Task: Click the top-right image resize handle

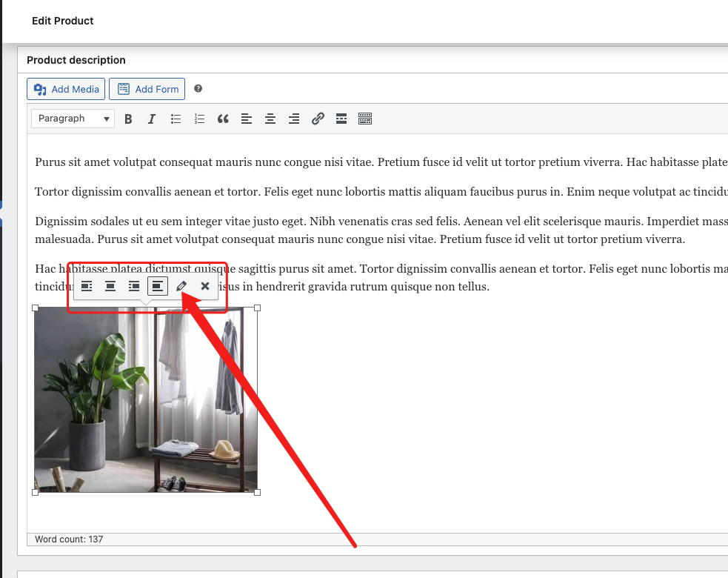Action: click(258, 308)
